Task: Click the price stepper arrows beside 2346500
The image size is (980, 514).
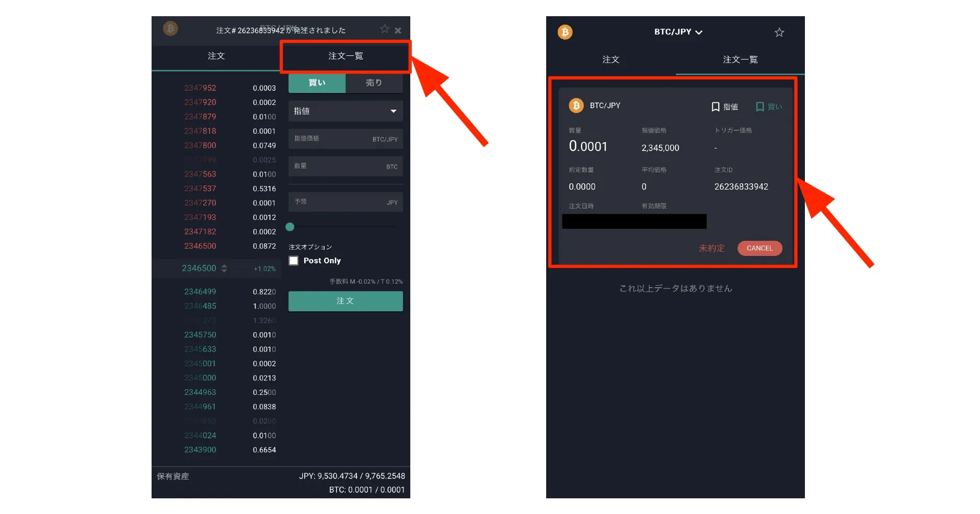Action: 224,268
